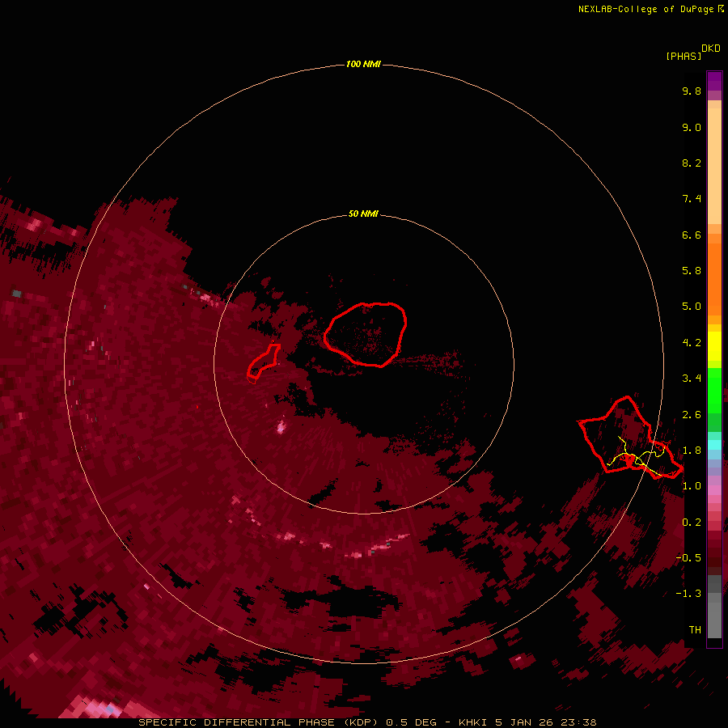Image resolution: width=728 pixels, height=728 pixels.
Task: Select the 3.4 scale value
Action: point(692,379)
